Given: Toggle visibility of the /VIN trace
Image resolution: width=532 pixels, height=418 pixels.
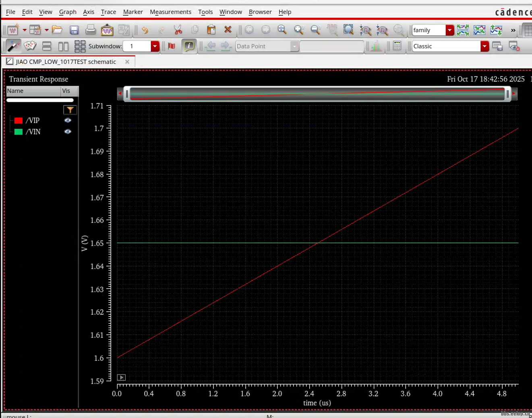Looking at the screenshot, I should click(68, 132).
